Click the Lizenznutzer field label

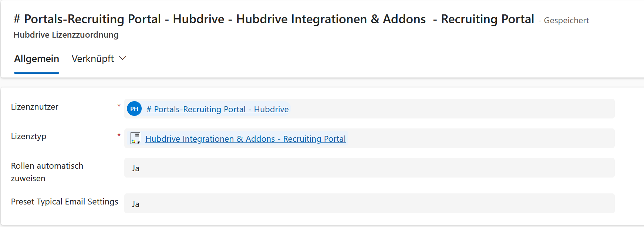pyautogui.click(x=35, y=107)
